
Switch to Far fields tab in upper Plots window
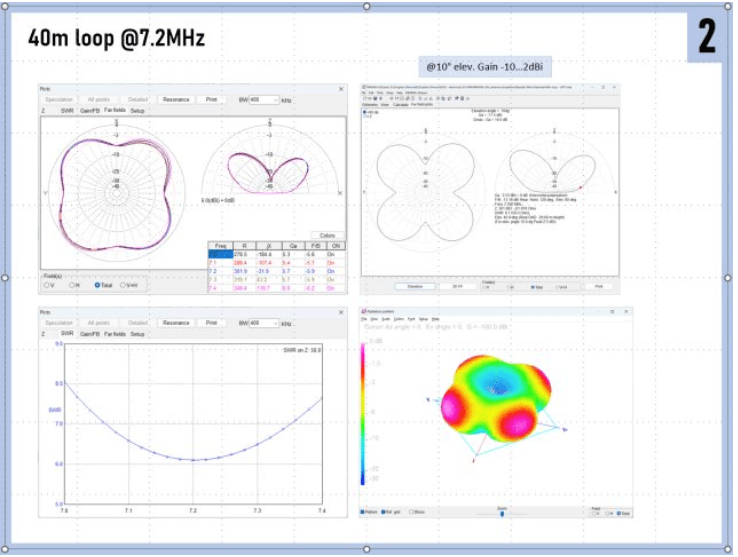tap(116, 110)
